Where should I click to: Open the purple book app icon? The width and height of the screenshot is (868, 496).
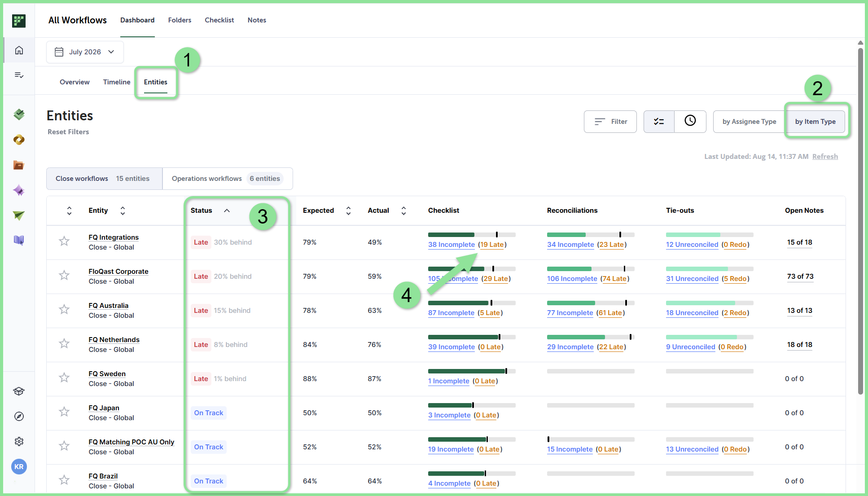point(19,240)
